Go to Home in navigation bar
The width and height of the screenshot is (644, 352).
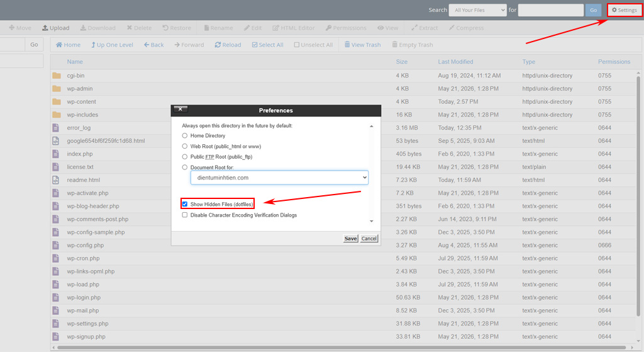[x=68, y=45]
